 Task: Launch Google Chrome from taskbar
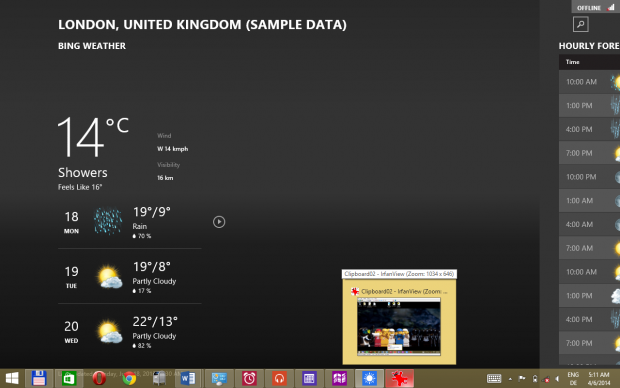click(129, 379)
